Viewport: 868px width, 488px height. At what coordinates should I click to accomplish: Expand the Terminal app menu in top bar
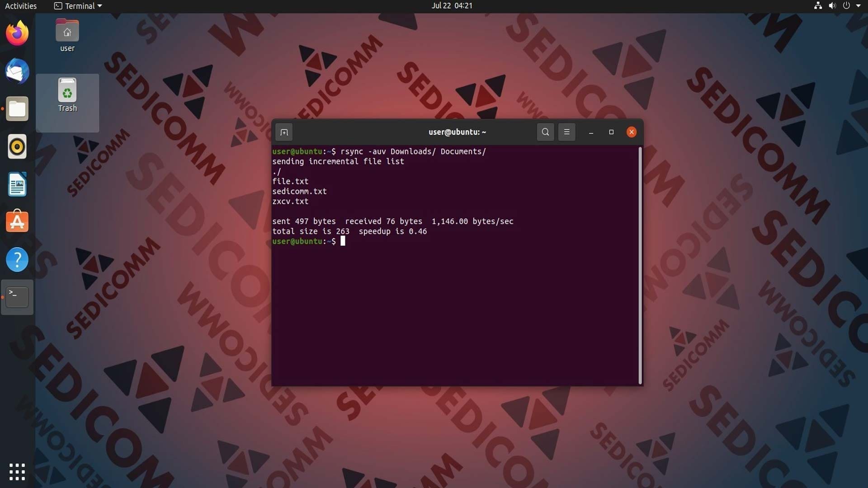(x=78, y=6)
